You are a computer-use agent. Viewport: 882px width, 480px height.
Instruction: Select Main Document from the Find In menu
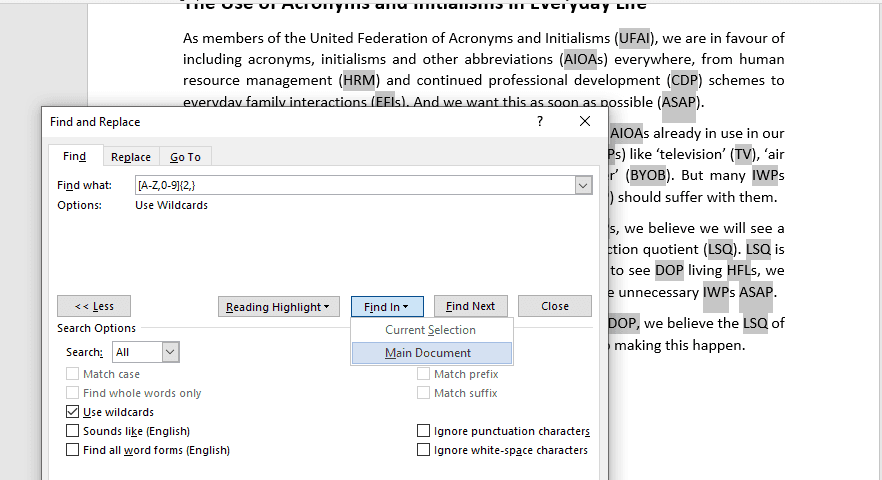(430, 353)
